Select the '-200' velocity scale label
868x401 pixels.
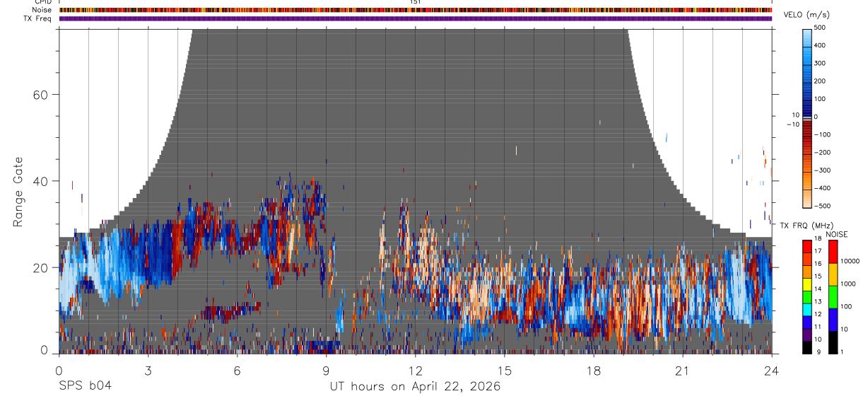(821, 152)
